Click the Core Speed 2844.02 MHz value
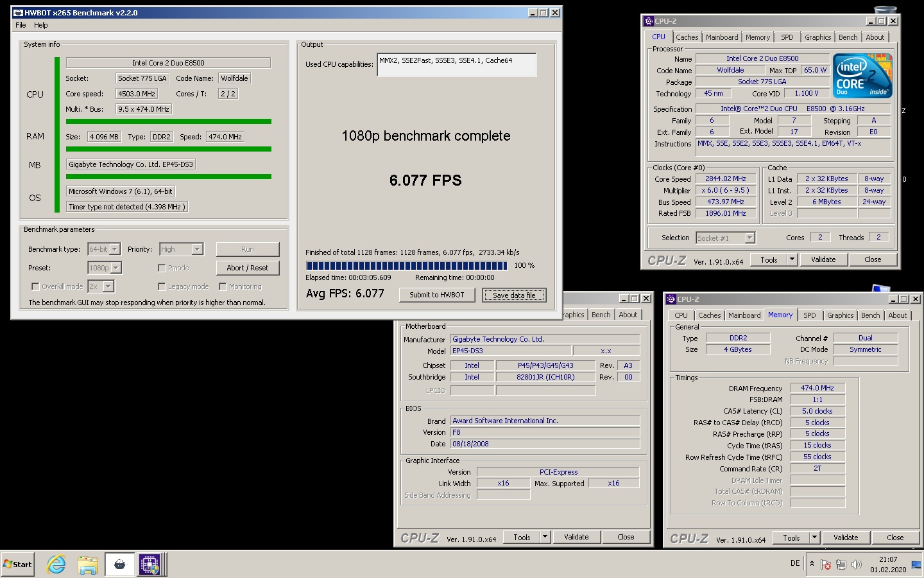This screenshot has height=578, width=924. coord(726,179)
